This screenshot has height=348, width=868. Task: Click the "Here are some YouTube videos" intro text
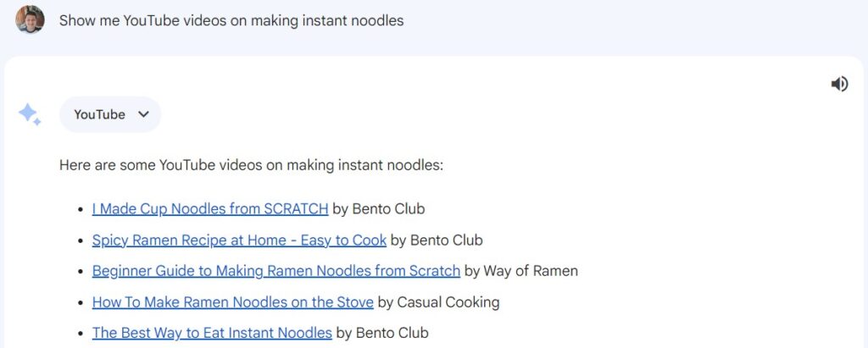click(251, 164)
